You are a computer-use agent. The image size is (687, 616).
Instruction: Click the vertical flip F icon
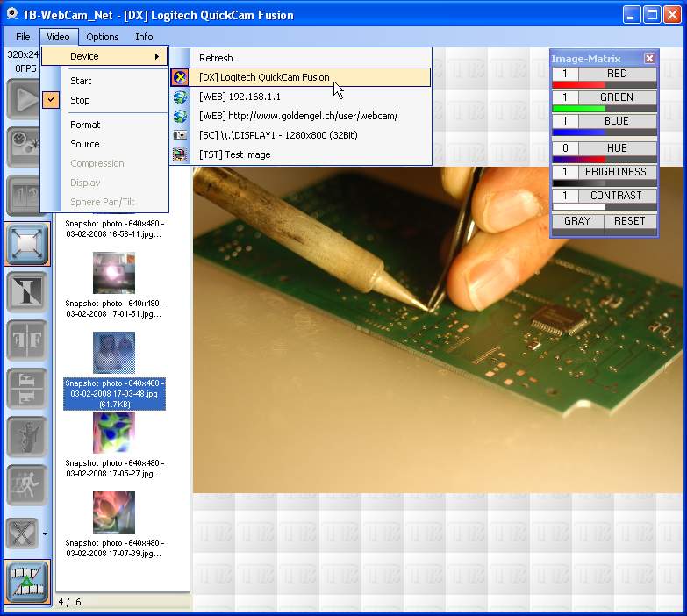(27, 388)
